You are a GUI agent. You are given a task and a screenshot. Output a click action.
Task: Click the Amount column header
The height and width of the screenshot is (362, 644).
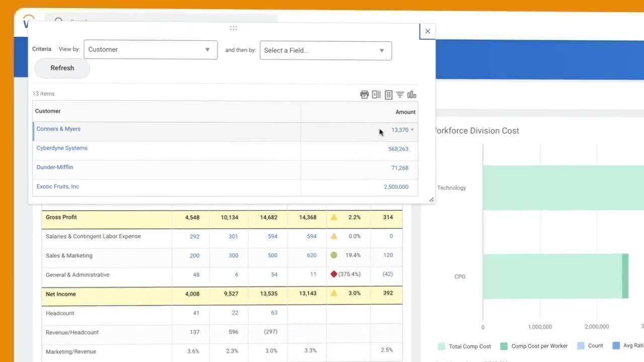coord(405,112)
